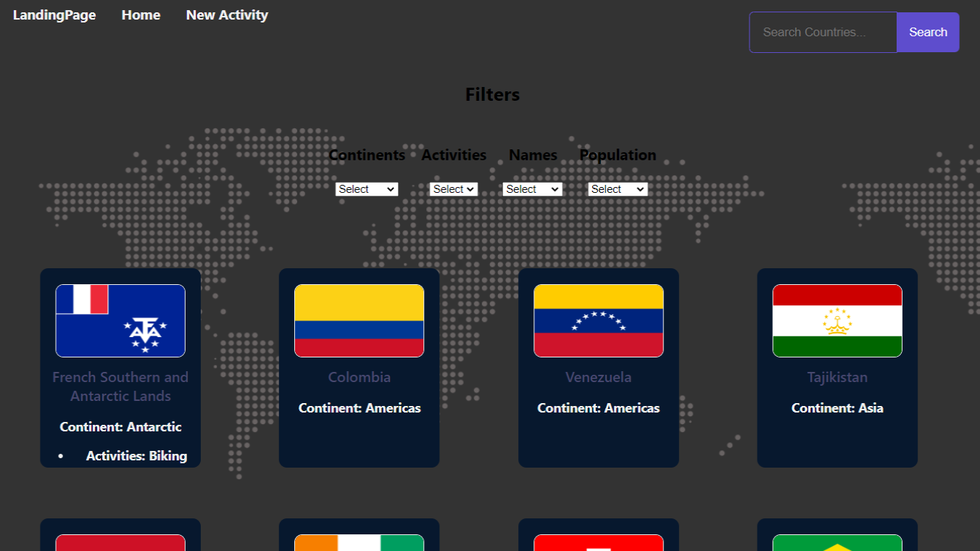Open the Tajikistan country name link
The width and height of the screenshot is (980, 551).
tap(837, 377)
